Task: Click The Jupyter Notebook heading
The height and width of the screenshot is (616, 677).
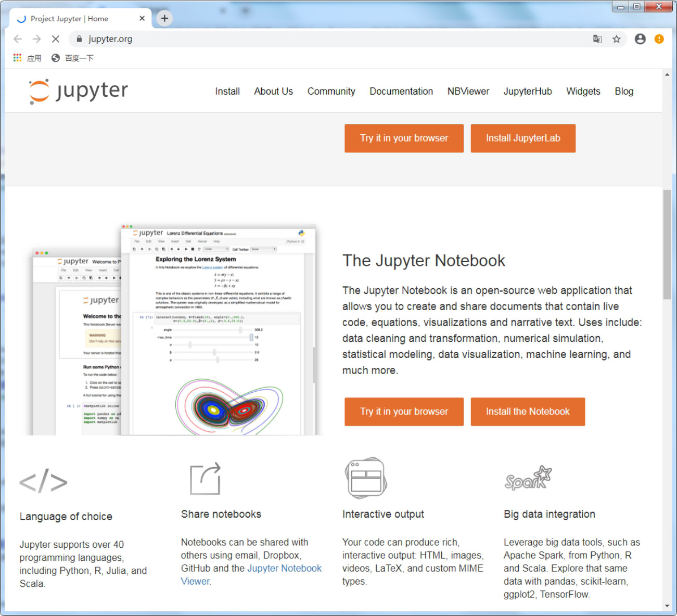Action: pyautogui.click(x=424, y=261)
